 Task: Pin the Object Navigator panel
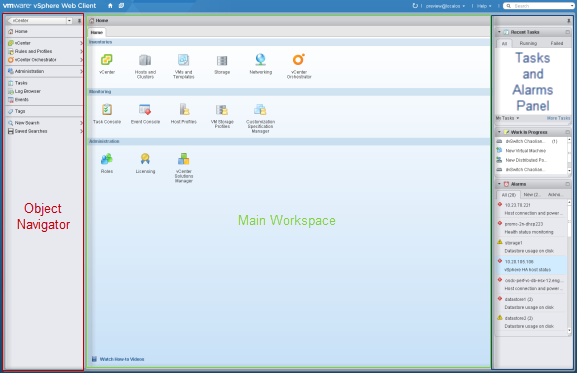pos(79,21)
